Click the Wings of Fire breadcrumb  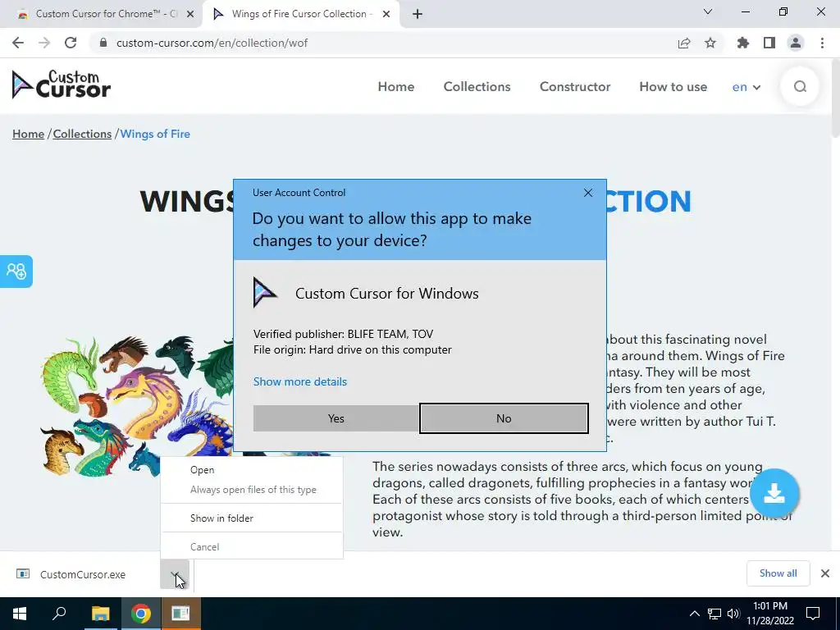155,134
